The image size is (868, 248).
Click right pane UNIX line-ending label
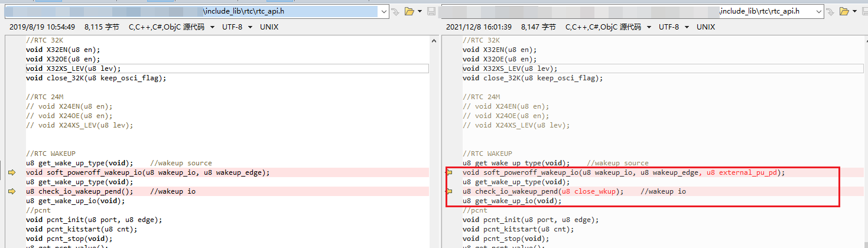pos(706,27)
